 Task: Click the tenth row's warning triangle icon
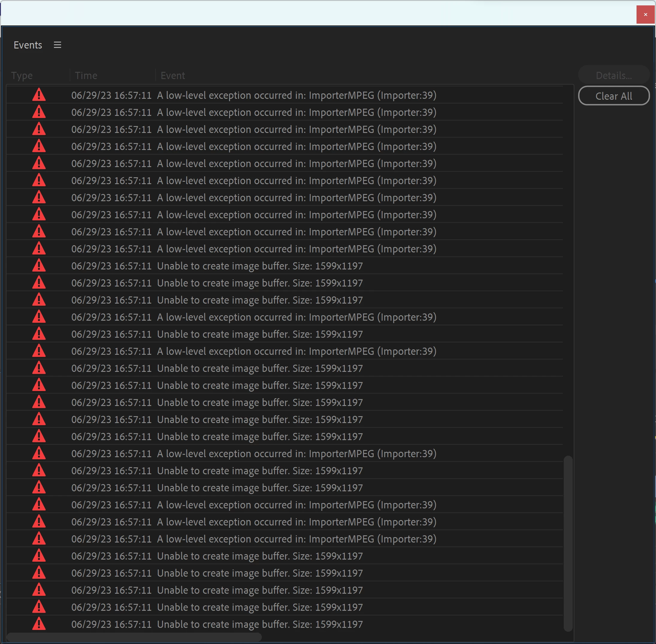(x=39, y=248)
